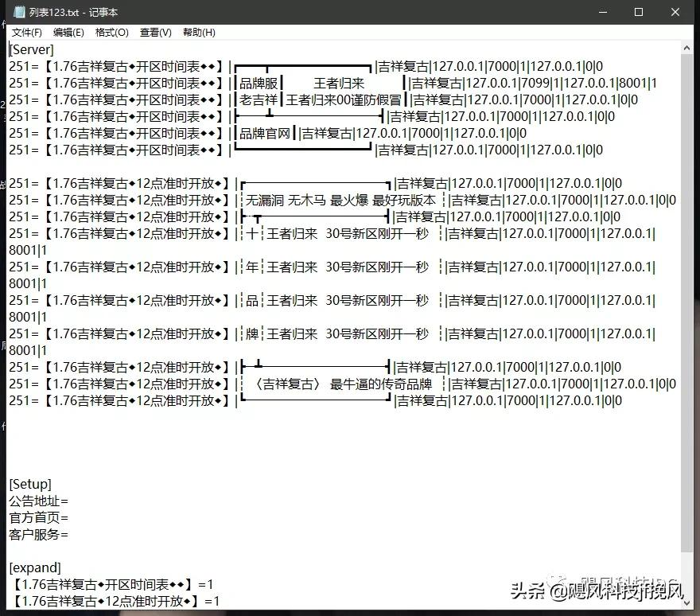
Task: Minimize the 列表123.txt Notepad window
Action: (x=603, y=12)
